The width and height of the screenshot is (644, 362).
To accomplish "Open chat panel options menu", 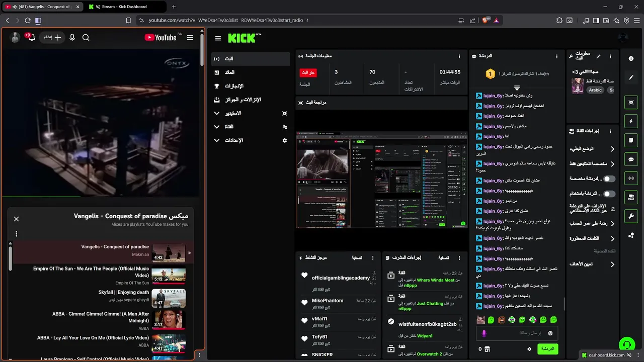I will pyautogui.click(x=556, y=56).
